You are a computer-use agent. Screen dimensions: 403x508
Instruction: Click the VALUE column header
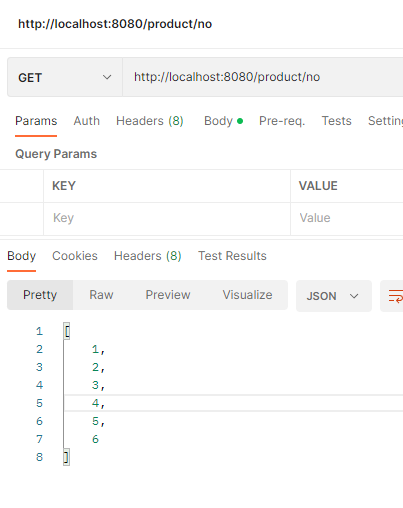click(x=318, y=186)
